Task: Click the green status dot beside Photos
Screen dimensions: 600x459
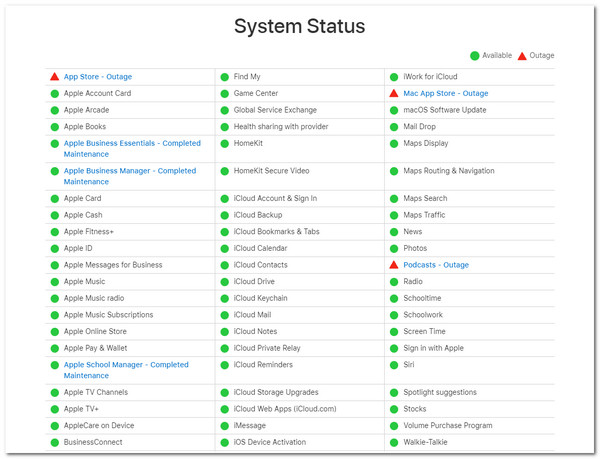Action: (x=394, y=249)
